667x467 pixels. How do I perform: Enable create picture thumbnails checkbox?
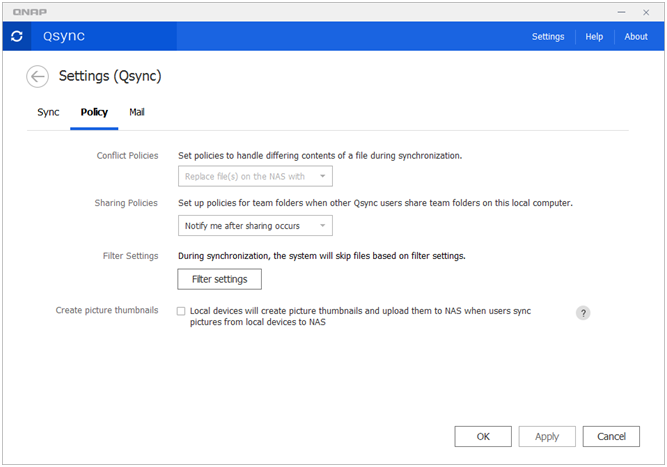[x=181, y=311]
